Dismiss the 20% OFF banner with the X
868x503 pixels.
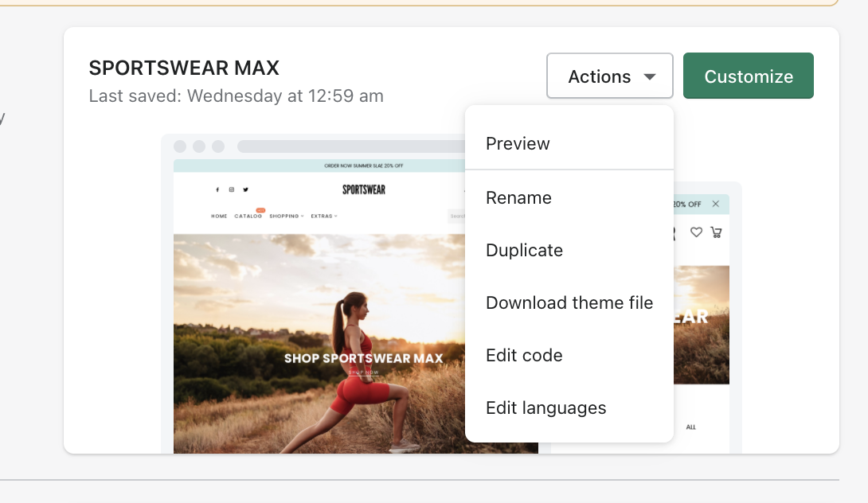716,204
